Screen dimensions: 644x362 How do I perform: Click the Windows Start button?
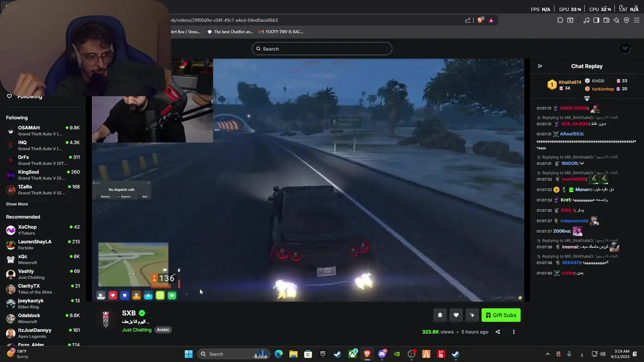pos(189,354)
